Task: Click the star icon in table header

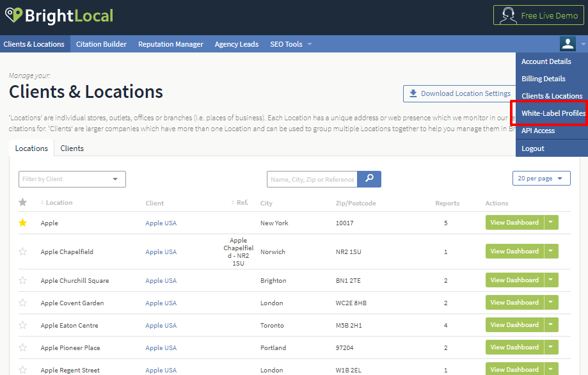Action: [x=23, y=202]
